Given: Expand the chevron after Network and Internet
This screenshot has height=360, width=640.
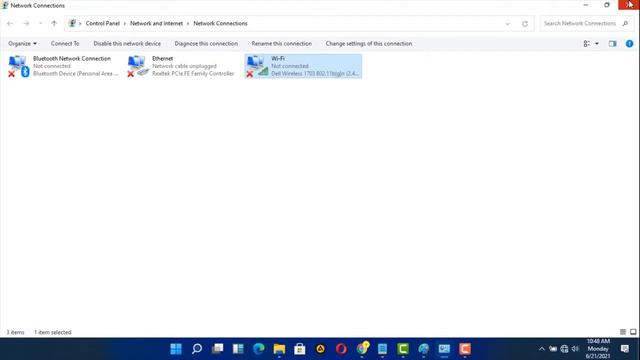Looking at the screenshot, I should pos(188,24).
